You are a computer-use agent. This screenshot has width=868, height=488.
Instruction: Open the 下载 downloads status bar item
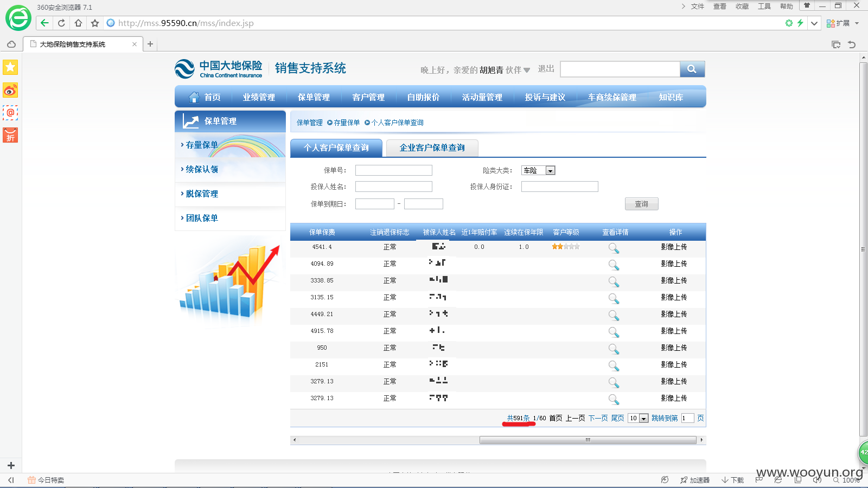(x=732, y=480)
